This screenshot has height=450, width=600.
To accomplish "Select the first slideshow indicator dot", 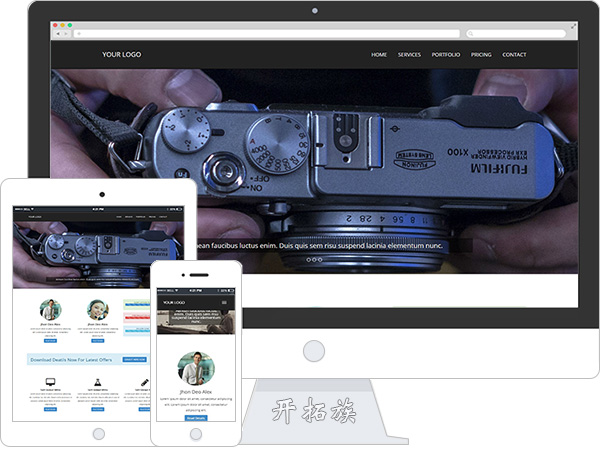I will [308, 260].
